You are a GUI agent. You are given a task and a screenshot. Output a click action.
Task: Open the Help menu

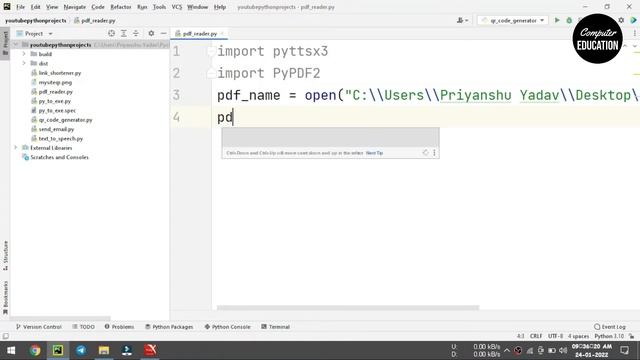point(220,7)
